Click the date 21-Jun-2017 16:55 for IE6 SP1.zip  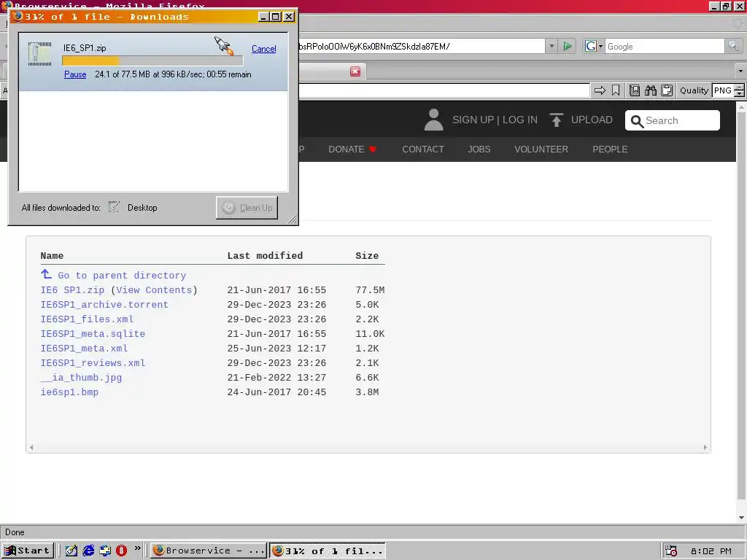(276, 290)
